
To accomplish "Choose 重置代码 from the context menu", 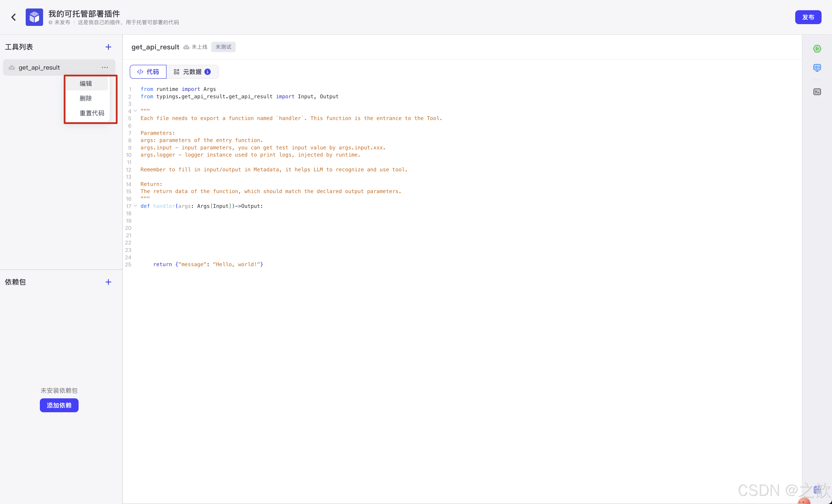I will (92, 113).
